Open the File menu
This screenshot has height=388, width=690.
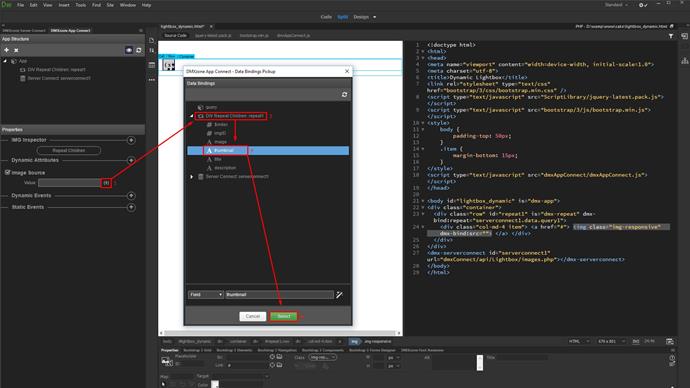click(20, 5)
